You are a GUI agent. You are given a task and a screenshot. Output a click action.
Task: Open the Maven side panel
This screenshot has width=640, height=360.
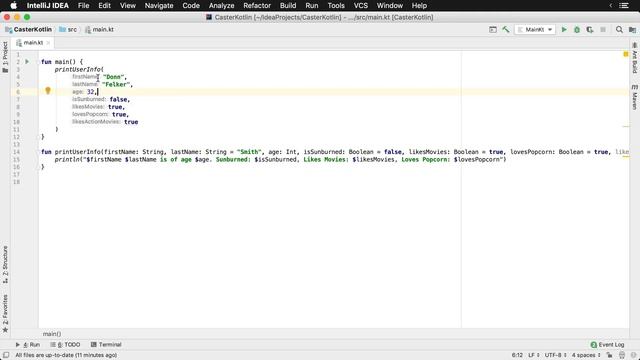coord(635,97)
